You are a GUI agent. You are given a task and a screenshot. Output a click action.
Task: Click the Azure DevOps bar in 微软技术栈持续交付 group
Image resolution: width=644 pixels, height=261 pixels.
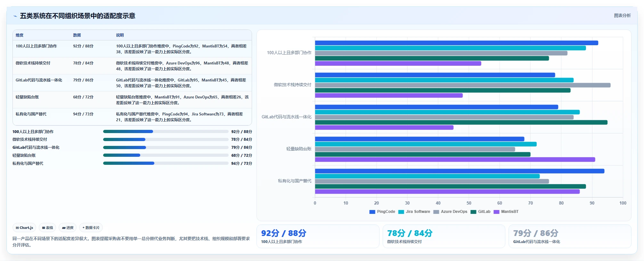click(x=463, y=85)
